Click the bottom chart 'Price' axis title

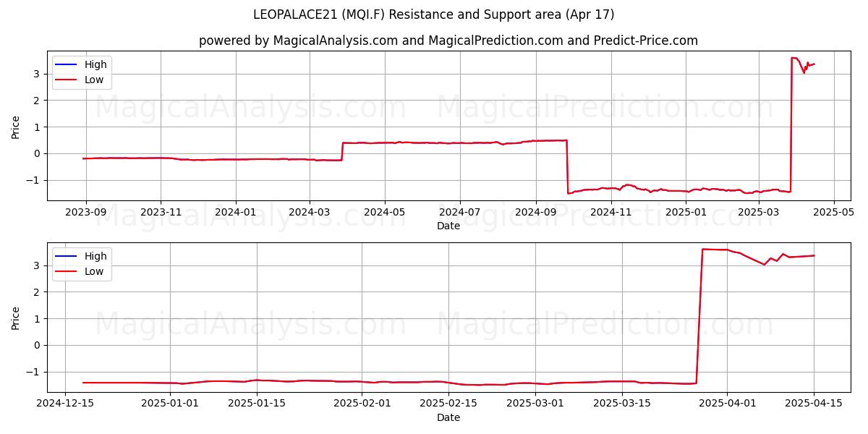[16, 318]
